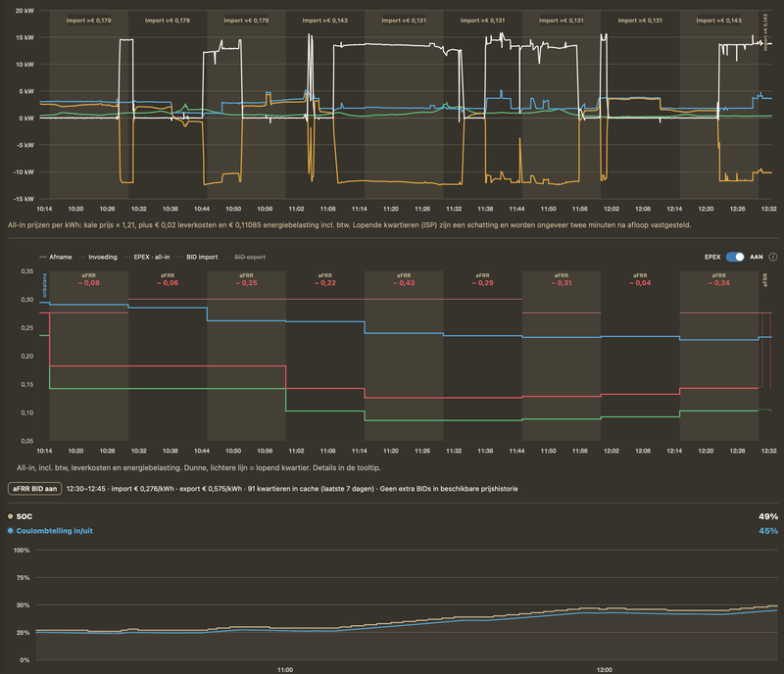Click the 0,35 price axis label

(x=27, y=271)
